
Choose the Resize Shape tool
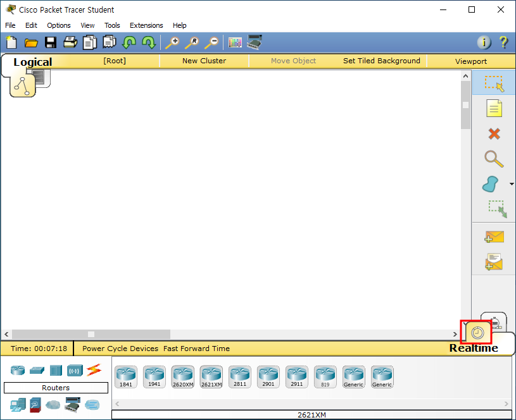(x=497, y=209)
